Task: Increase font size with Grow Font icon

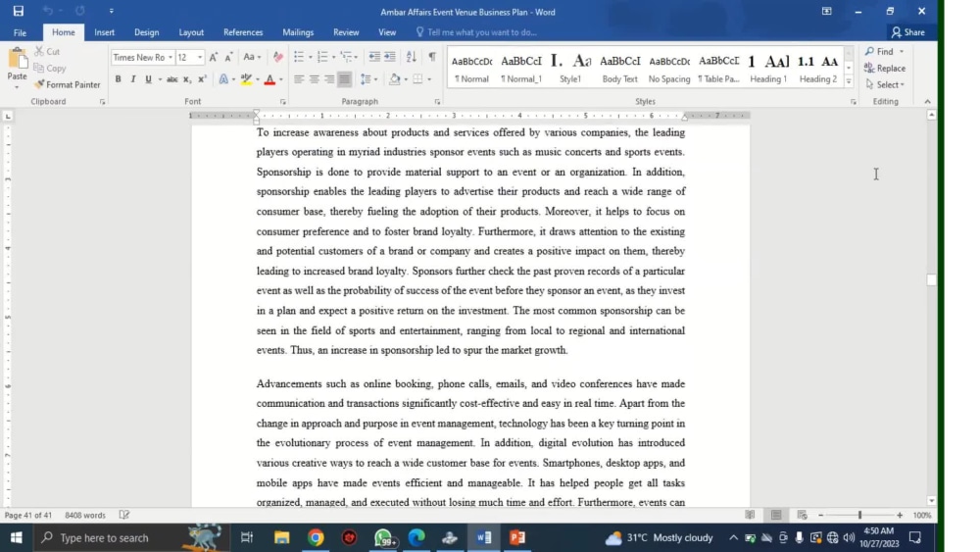Action: coord(213,57)
